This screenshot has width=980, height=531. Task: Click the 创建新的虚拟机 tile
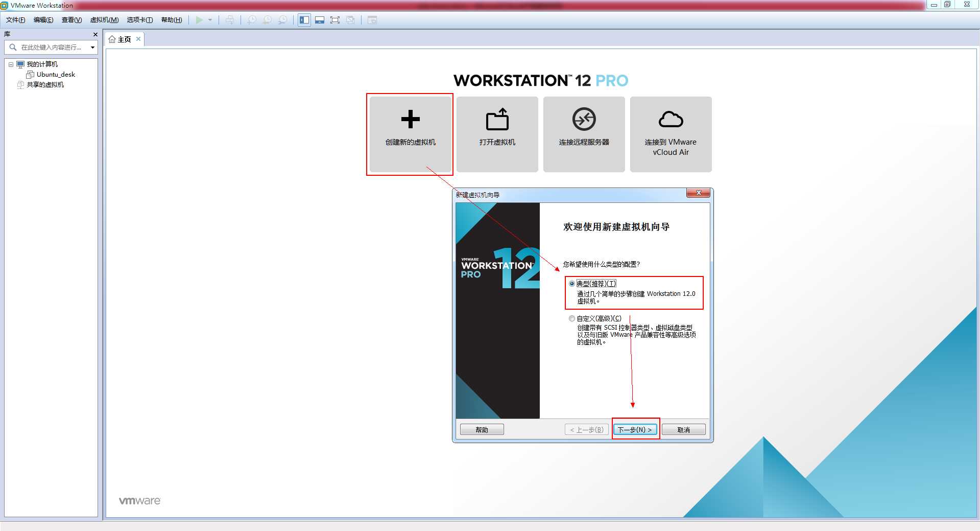coord(411,134)
